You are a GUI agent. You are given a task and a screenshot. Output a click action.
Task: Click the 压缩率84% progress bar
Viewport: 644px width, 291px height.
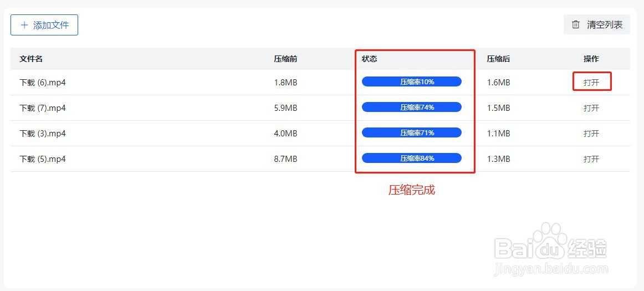(x=411, y=159)
